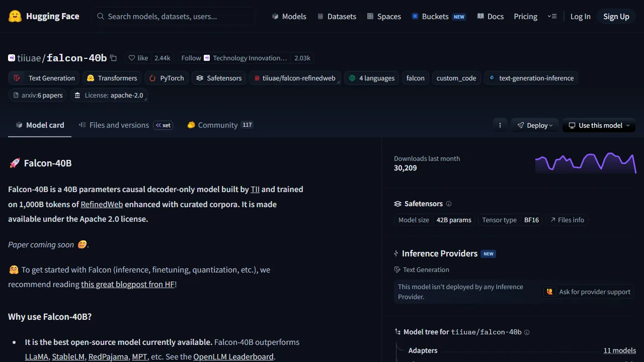
Task: Click the 2.44k like count
Action: pos(163,58)
